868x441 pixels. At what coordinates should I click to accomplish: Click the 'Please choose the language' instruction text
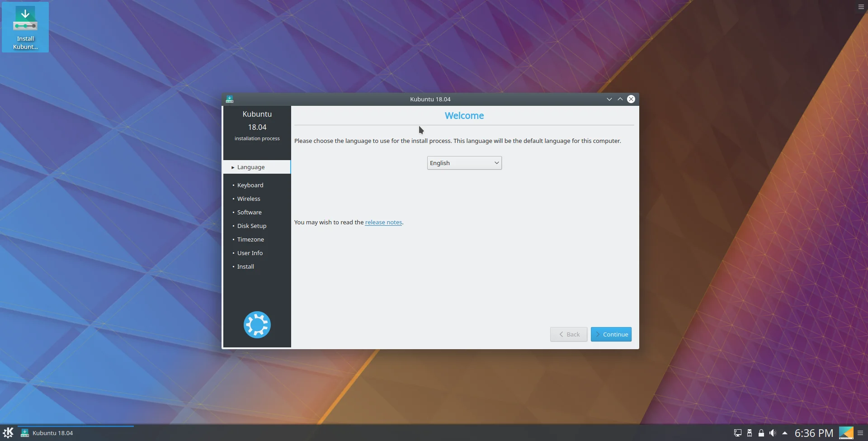(x=458, y=141)
